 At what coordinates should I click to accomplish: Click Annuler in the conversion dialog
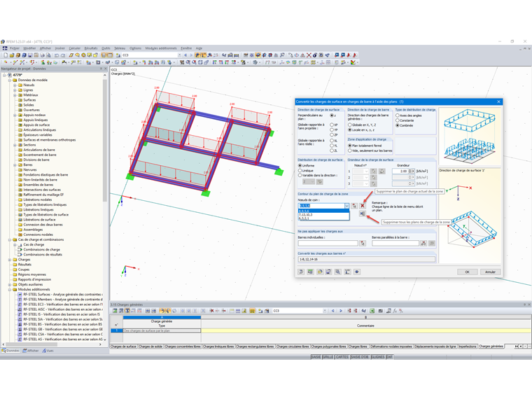tap(490, 272)
